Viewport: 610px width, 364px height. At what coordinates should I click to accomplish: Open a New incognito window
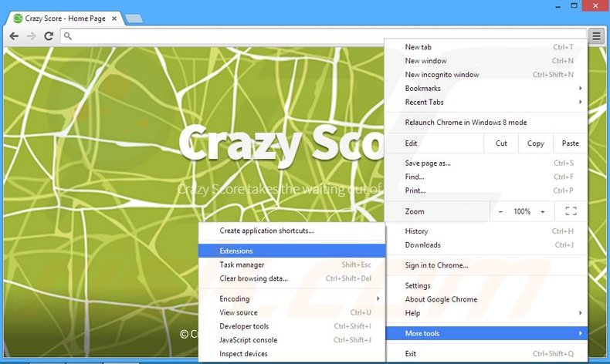(486, 75)
